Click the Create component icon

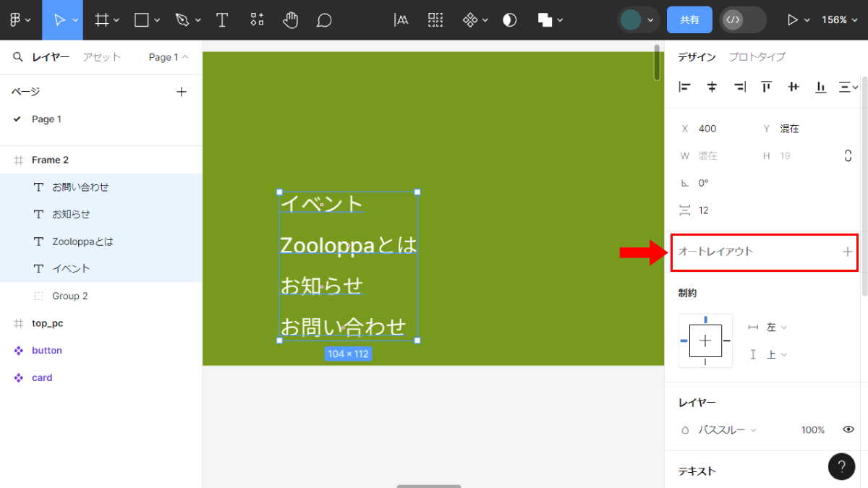470,20
